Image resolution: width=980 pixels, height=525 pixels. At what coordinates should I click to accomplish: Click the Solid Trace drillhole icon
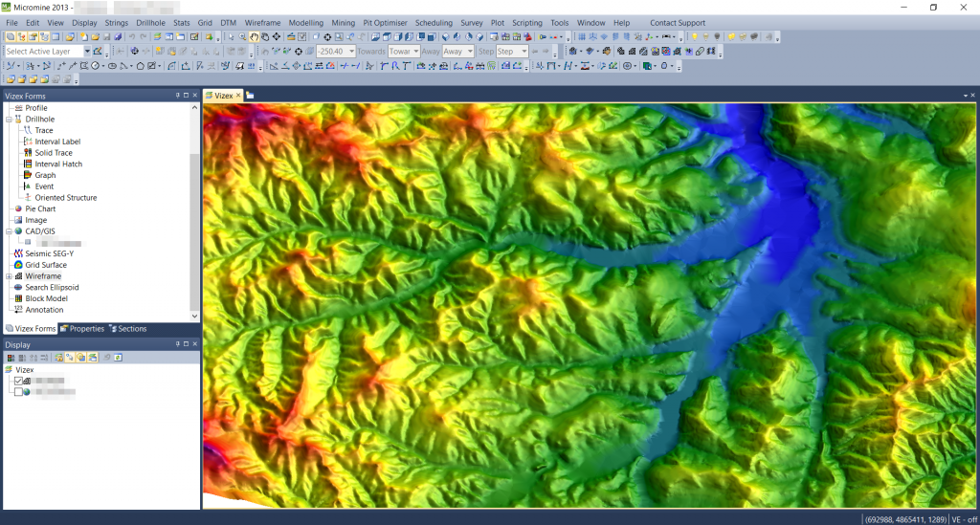27,153
